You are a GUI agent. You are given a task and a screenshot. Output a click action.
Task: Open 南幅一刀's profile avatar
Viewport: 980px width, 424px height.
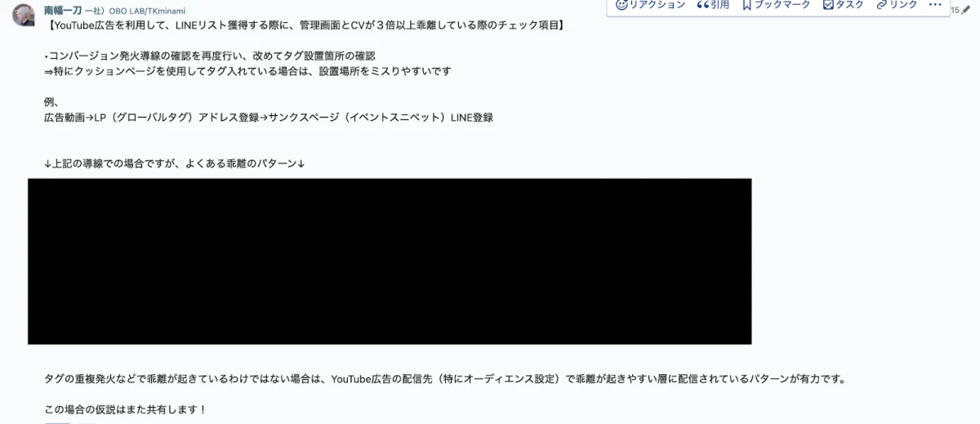(x=24, y=15)
